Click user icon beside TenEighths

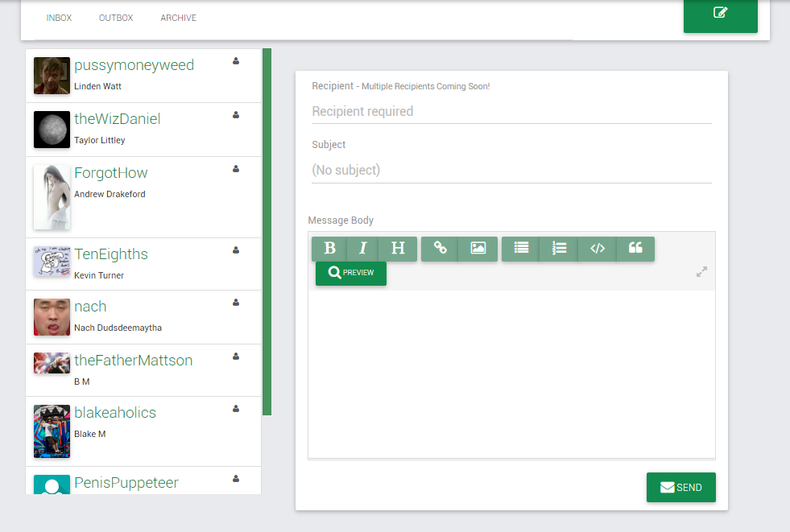tap(236, 250)
